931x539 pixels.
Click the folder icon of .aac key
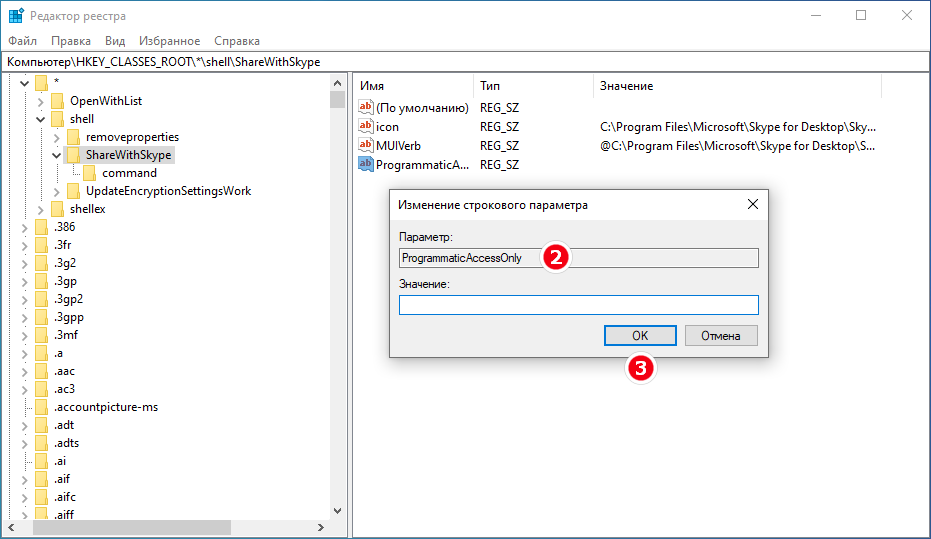click(42, 371)
